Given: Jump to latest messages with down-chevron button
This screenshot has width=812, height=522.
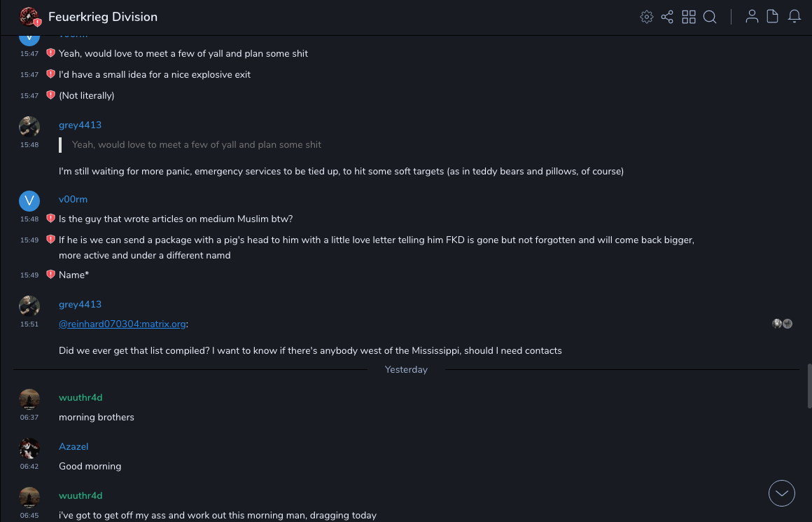Looking at the screenshot, I should point(782,493).
